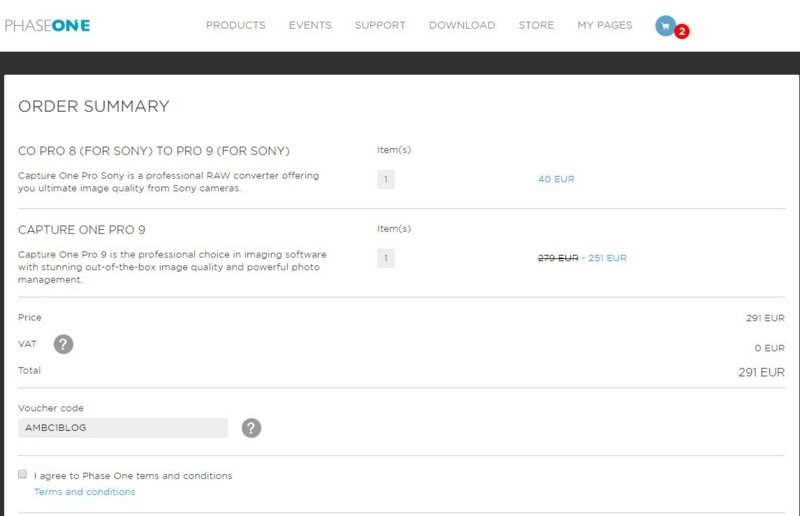Click the Price row value 291 EUR
The image size is (800, 516).
point(765,318)
